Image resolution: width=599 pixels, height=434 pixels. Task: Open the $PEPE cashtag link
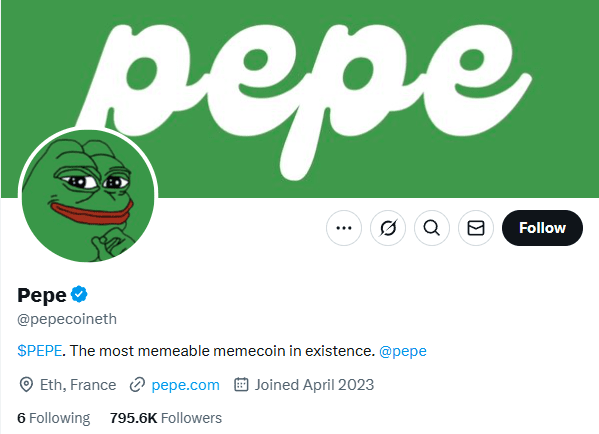click(x=40, y=351)
